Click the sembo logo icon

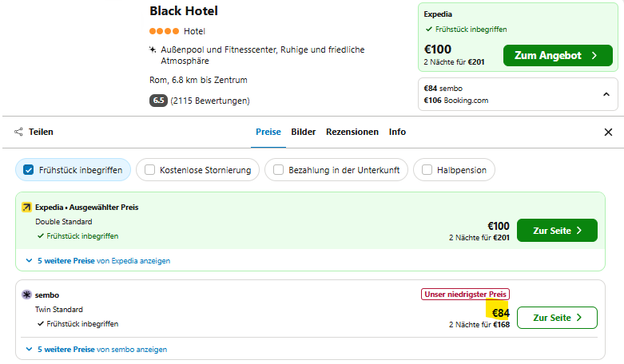(x=26, y=295)
